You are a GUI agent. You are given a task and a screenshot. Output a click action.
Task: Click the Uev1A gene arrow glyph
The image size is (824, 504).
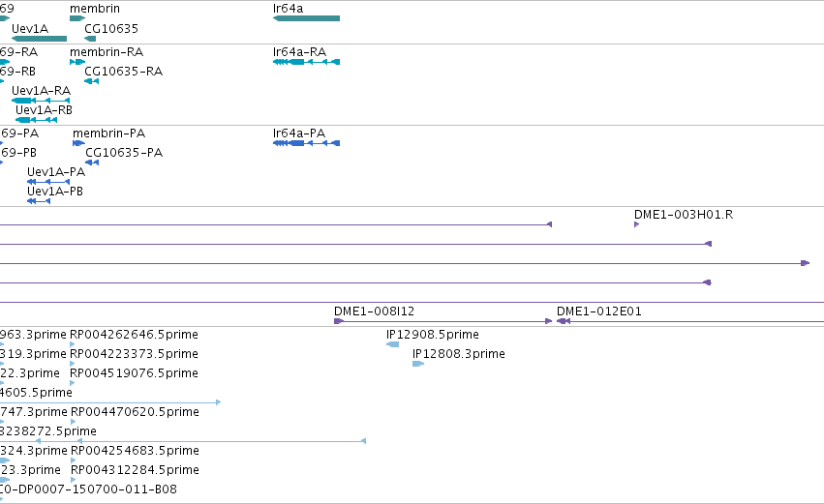pyautogui.click(x=40, y=39)
